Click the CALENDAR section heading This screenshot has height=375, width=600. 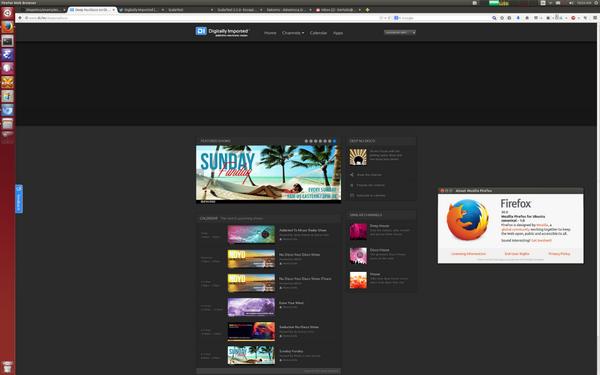[209, 218]
